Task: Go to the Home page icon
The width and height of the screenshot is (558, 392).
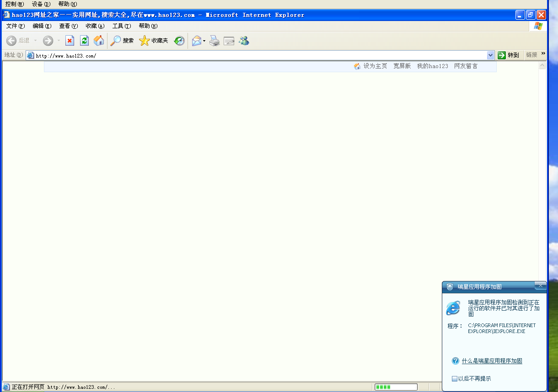Action: coord(99,41)
